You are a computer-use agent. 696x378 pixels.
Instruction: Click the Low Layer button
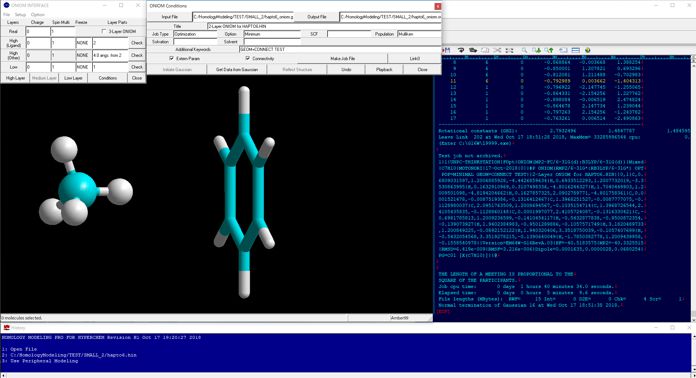[73, 78]
